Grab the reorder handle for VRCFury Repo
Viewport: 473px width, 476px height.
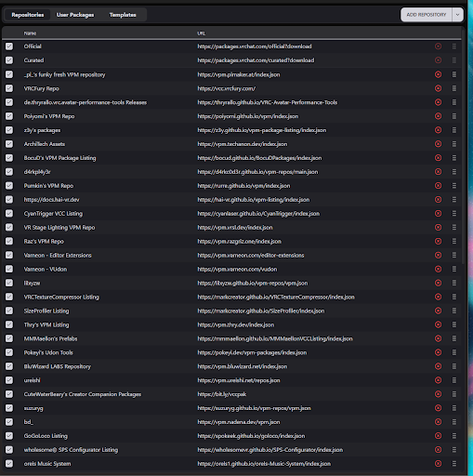point(454,88)
